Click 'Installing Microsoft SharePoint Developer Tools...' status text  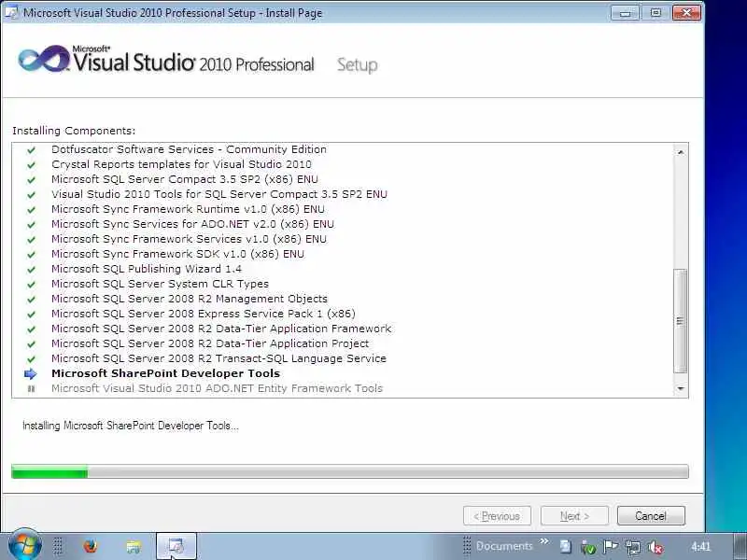tap(131, 426)
